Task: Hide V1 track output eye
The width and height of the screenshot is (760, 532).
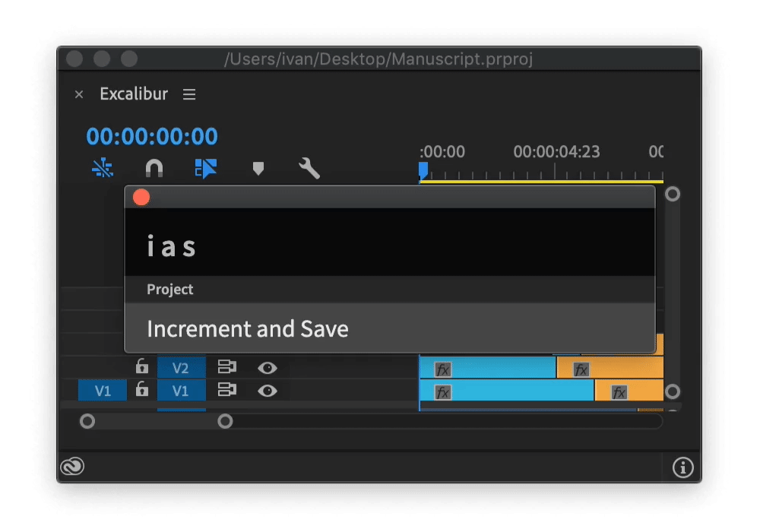Action: click(267, 391)
